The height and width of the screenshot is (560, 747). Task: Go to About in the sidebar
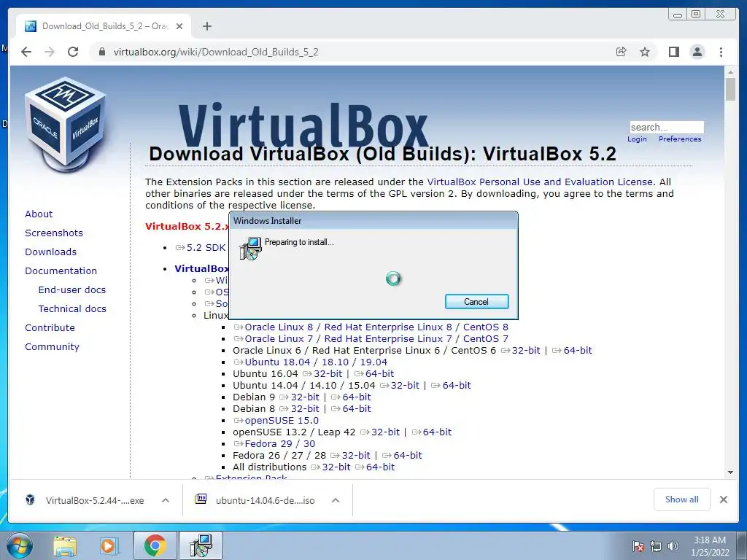click(39, 214)
